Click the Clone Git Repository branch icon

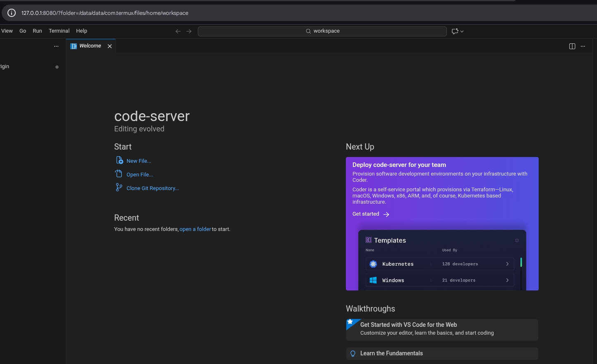click(119, 187)
